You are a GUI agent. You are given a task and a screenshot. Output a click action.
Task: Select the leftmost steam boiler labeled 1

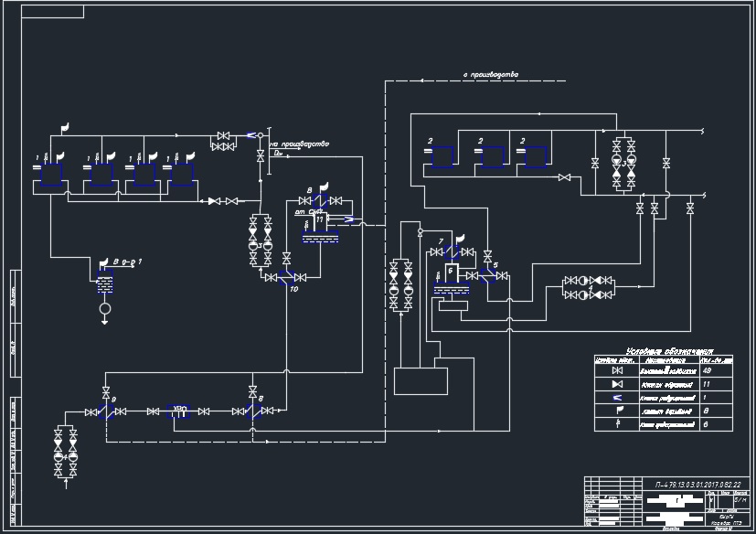tap(50, 175)
